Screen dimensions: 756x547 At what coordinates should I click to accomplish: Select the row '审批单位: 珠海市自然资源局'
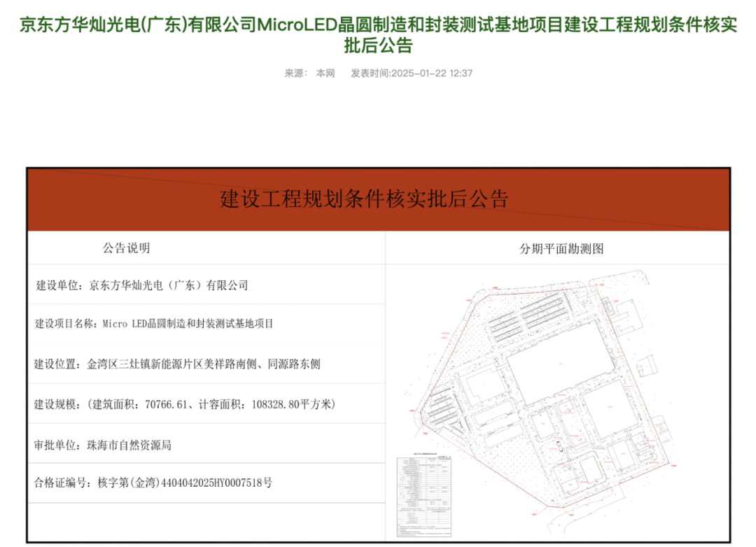tap(206, 444)
